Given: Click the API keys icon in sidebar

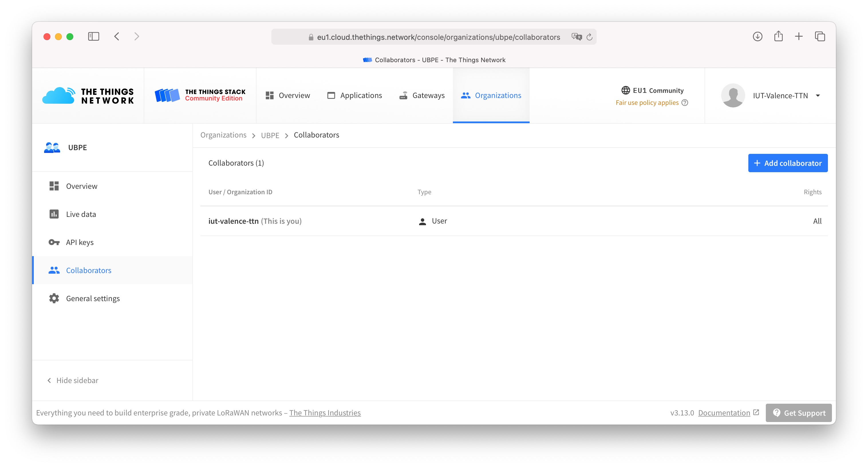Looking at the screenshot, I should (55, 242).
